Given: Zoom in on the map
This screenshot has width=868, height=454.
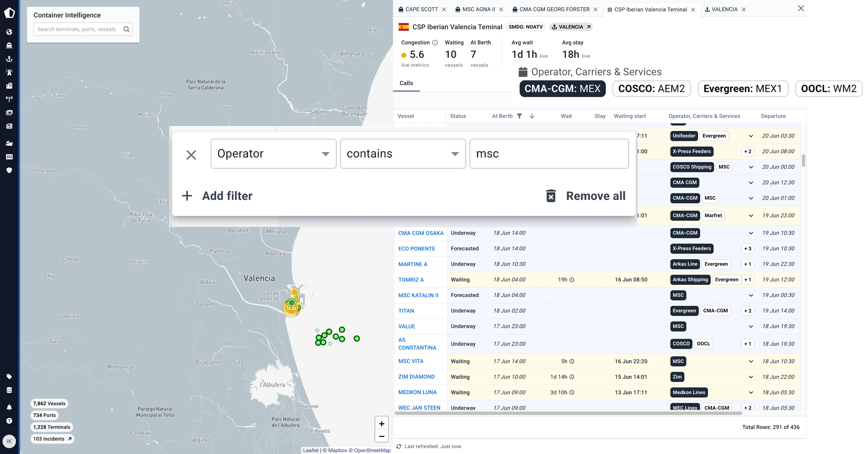Looking at the screenshot, I should pos(381,424).
